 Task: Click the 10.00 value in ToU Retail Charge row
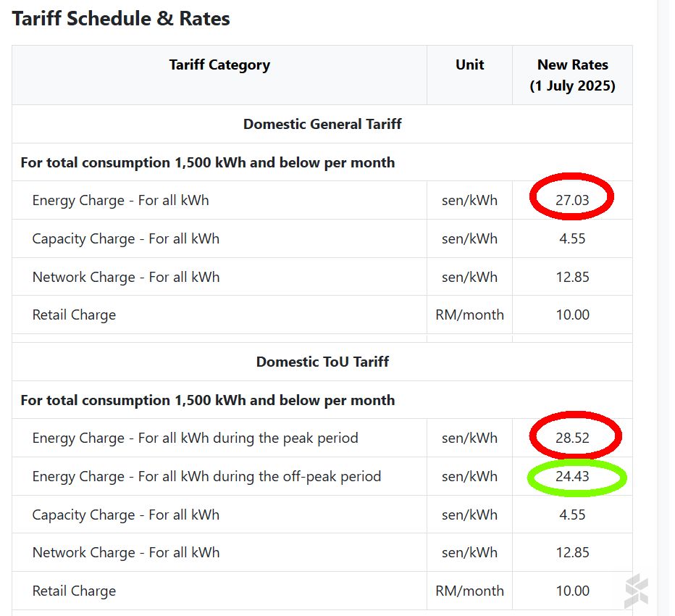[x=572, y=591]
